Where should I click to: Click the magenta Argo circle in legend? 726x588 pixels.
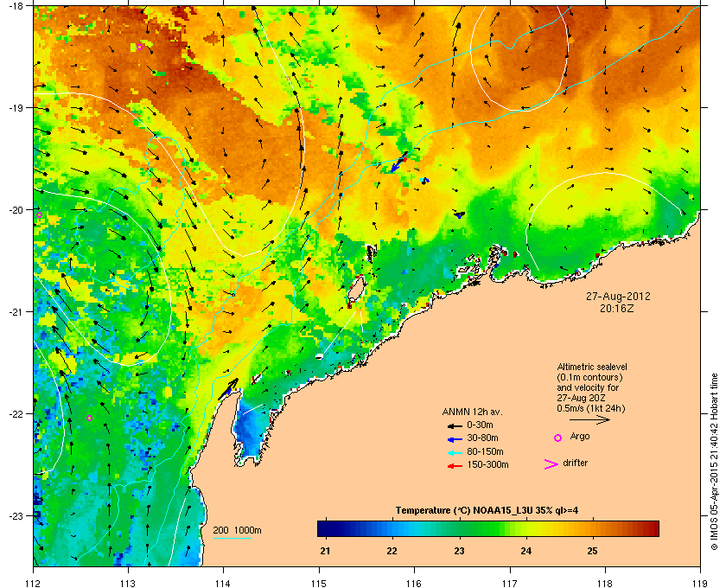558,438
